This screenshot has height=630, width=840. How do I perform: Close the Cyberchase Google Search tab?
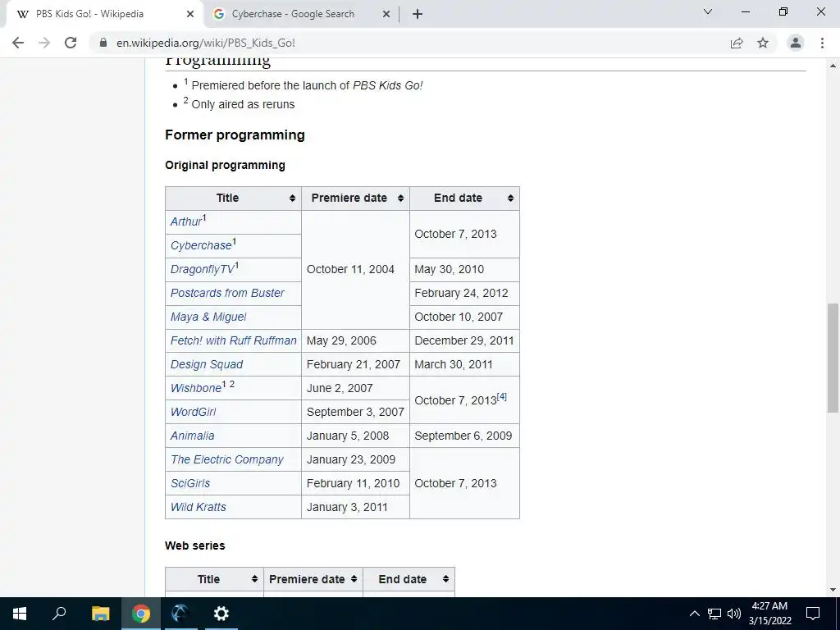tap(386, 15)
